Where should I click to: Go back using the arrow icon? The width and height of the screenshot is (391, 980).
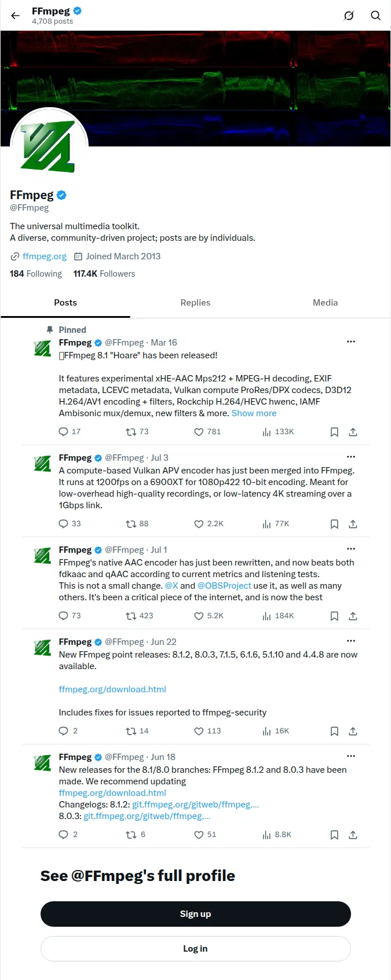(16, 16)
